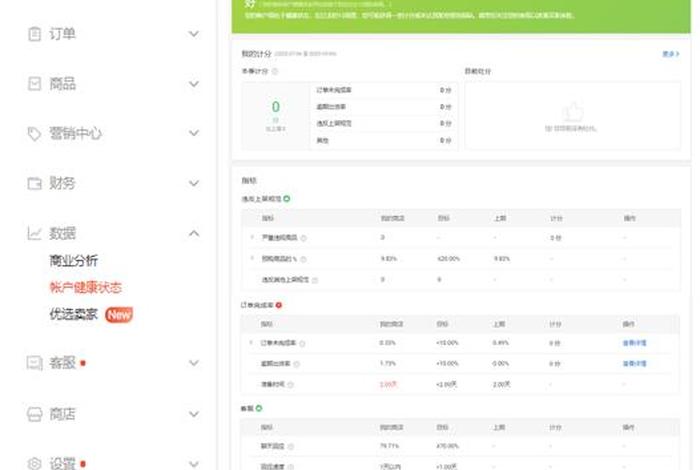The image size is (700, 470).
Task: Click the 我的计分 panel title
Action: pos(256,54)
